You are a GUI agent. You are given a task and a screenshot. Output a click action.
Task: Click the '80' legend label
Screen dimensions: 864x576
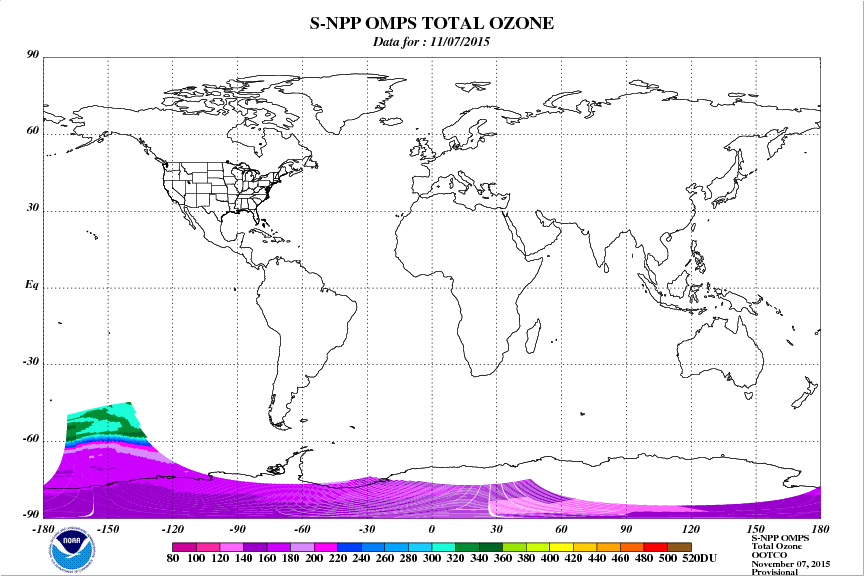pos(172,558)
